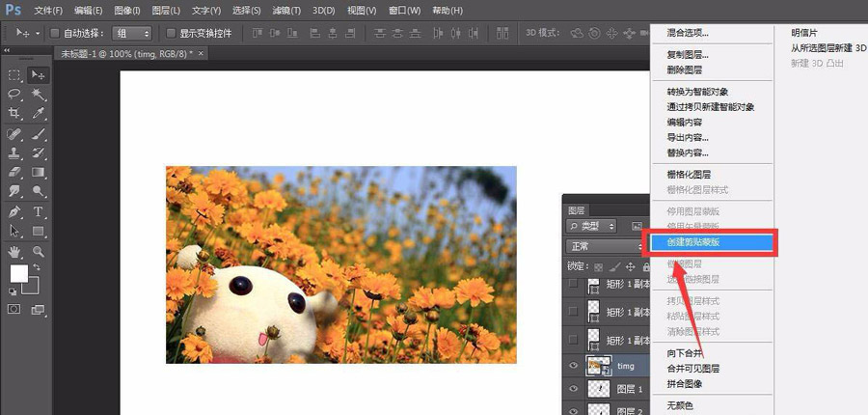
Task: Select the Gradient tool
Action: pyautogui.click(x=38, y=172)
